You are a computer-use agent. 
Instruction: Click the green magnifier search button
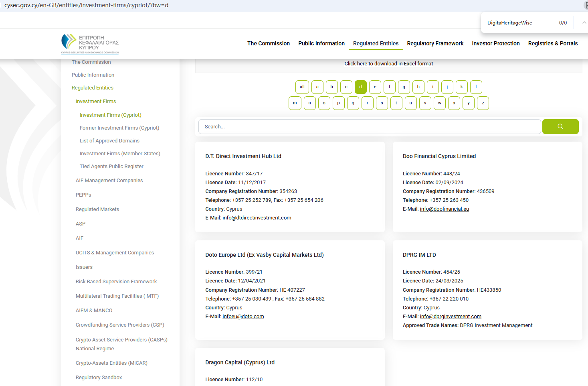pyautogui.click(x=560, y=126)
